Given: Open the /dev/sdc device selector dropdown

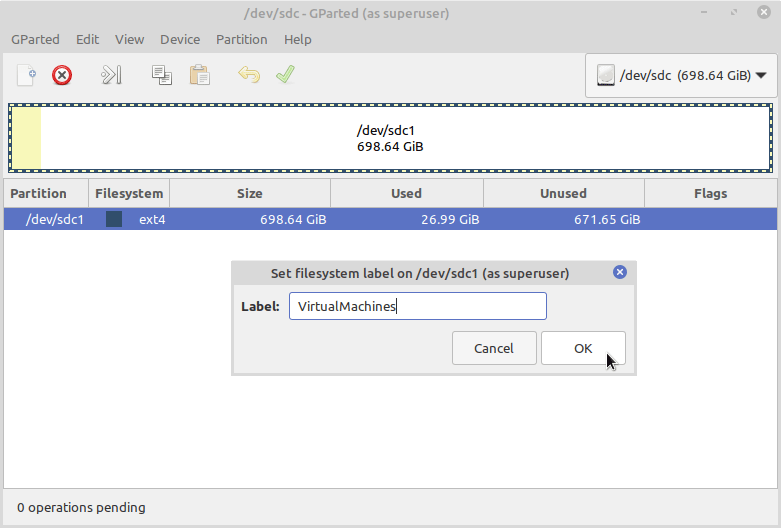Looking at the screenshot, I should [681, 76].
